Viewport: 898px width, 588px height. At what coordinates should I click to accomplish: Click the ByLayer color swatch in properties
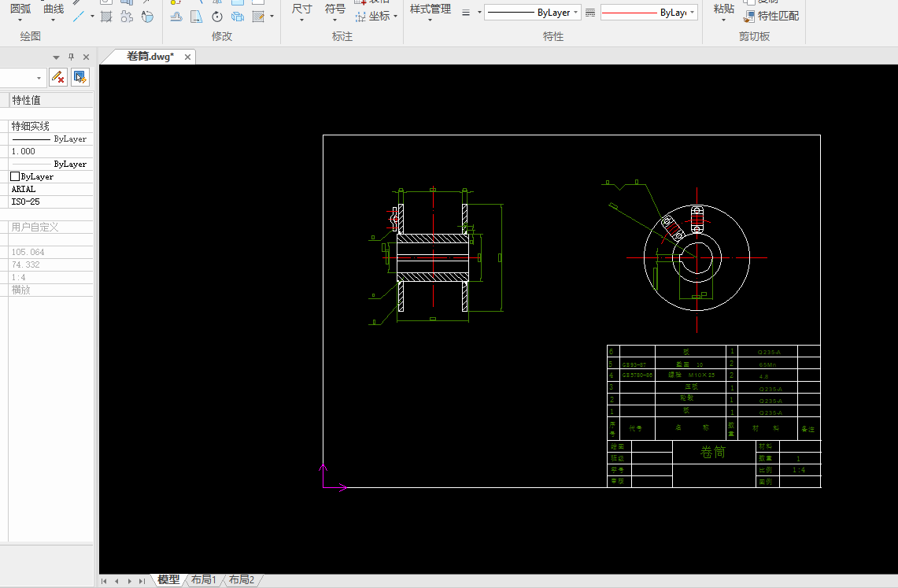[x=15, y=176]
